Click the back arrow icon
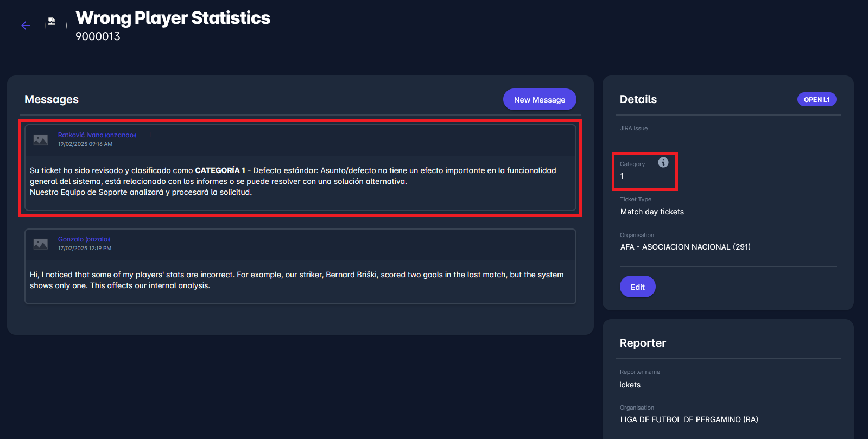 click(26, 26)
